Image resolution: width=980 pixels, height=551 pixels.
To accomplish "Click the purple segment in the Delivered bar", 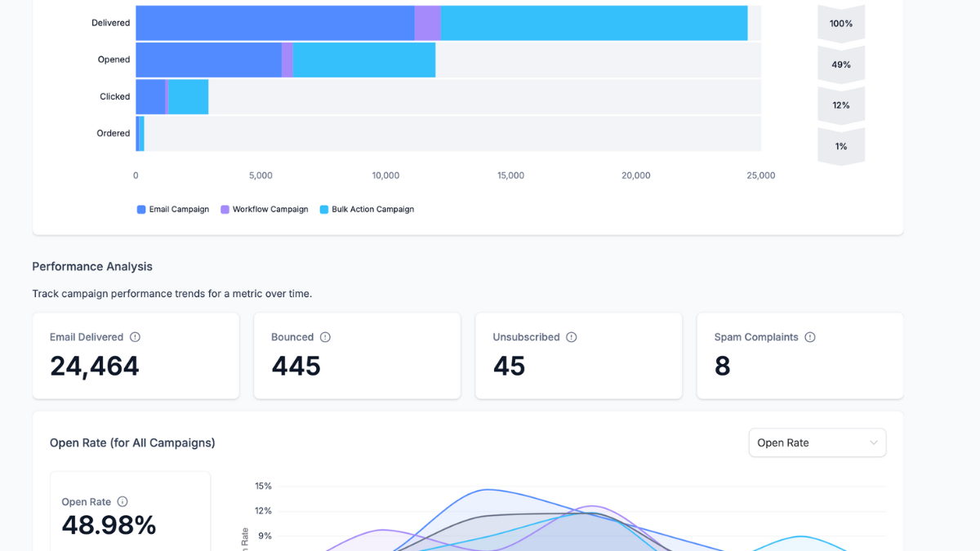I will [427, 23].
